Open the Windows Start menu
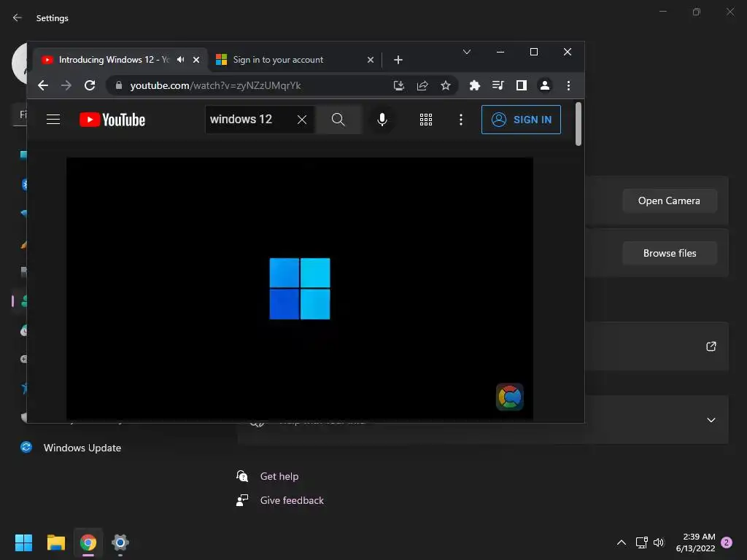Image resolution: width=747 pixels, height=560 pixels. click(23, 542)
